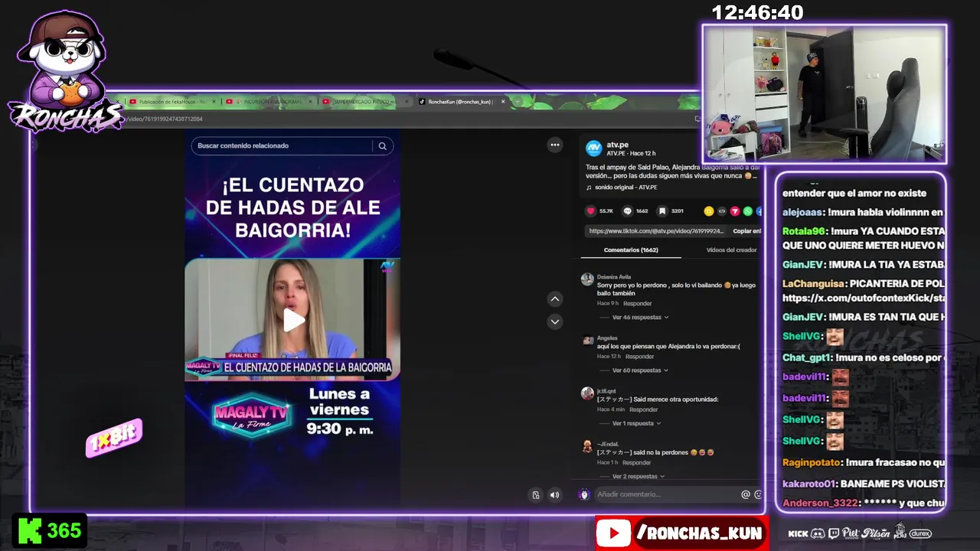This screenshot has height=551, width=980.
Task: Expand 'Ver 2 respuestas'
Action: click(639, 476)
